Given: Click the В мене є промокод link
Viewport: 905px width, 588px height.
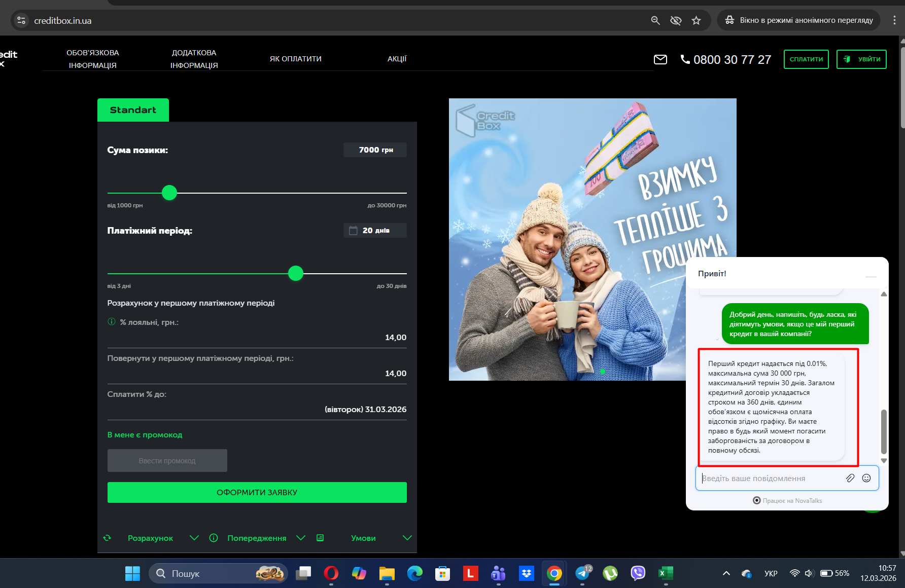Looking at the screenshot, I should (145, 435).
